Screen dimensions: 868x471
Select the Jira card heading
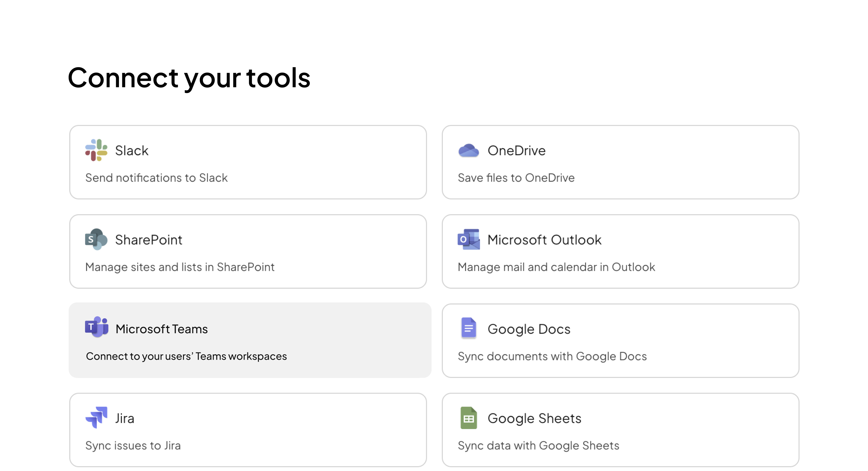point(125,419)
